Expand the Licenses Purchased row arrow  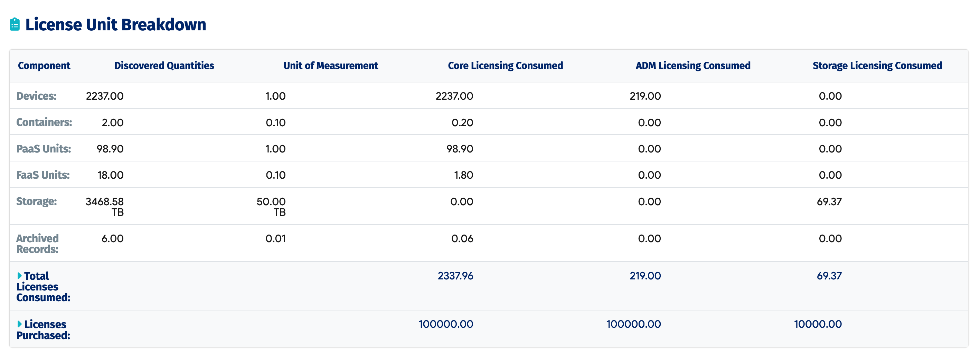(19, 324)
